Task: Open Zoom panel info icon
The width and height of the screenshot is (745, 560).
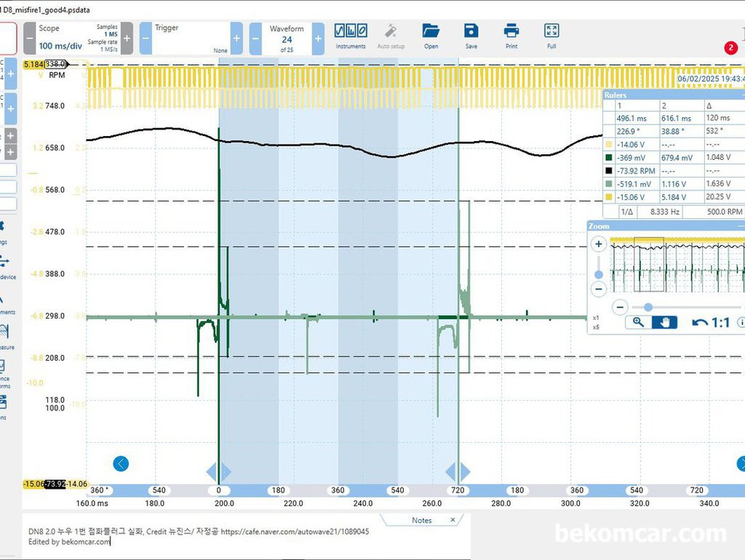Action: (x=741, y=322)
